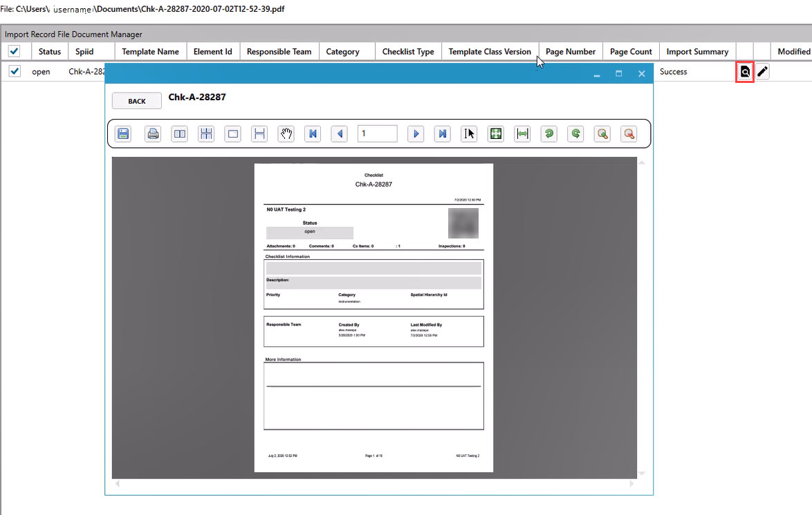Viewport: 812px width, 515px height.
Task: Toggle the select-all checkbox in header
Action: point(14,51)
